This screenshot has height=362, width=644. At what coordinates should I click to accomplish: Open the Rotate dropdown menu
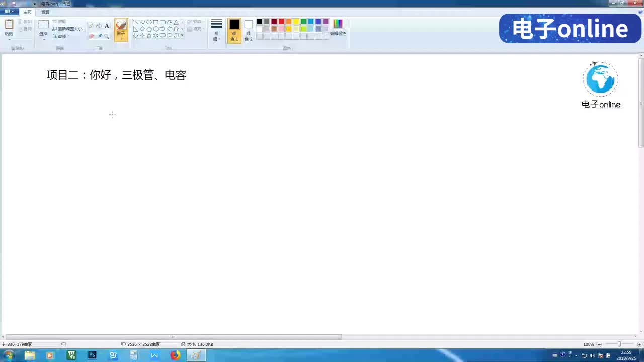click(x=61, y=36)
